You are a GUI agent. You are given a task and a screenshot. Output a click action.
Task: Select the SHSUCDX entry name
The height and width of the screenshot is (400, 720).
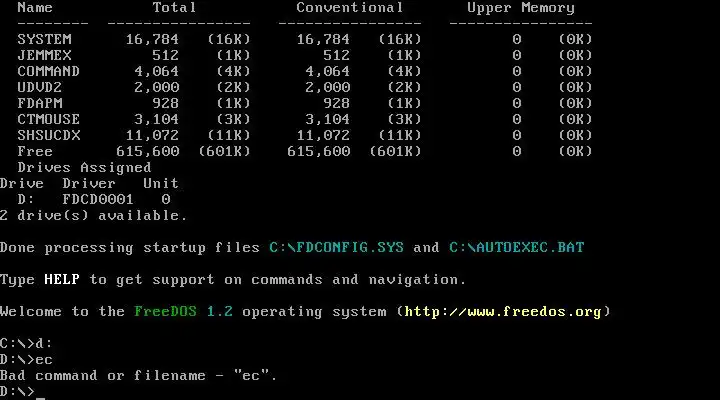tap(49, 135)
